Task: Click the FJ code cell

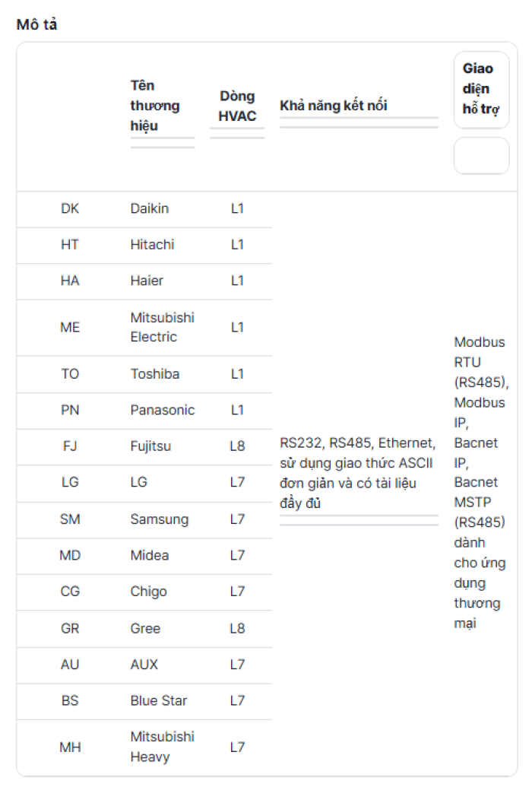Action: pyautogui.click(x=70, y=446)
